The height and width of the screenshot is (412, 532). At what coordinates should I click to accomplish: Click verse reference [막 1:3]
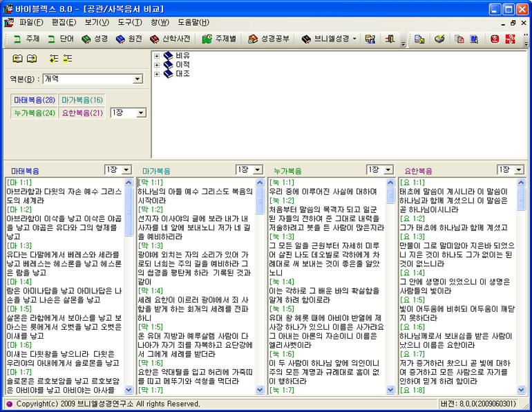click(151, 245)
